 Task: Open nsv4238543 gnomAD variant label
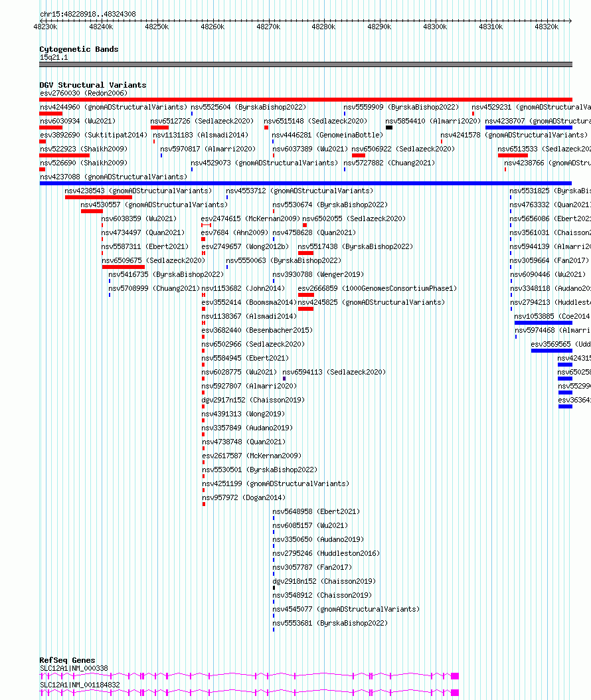pos(138,191)
